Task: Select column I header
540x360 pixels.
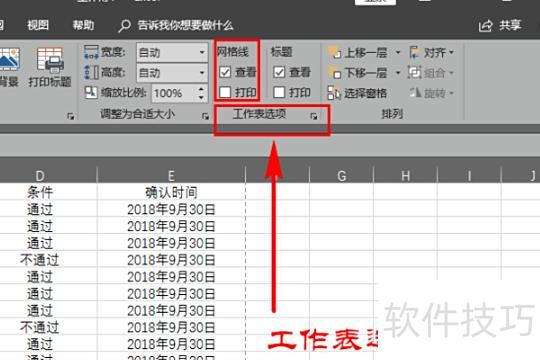Action: pos(469,175)
